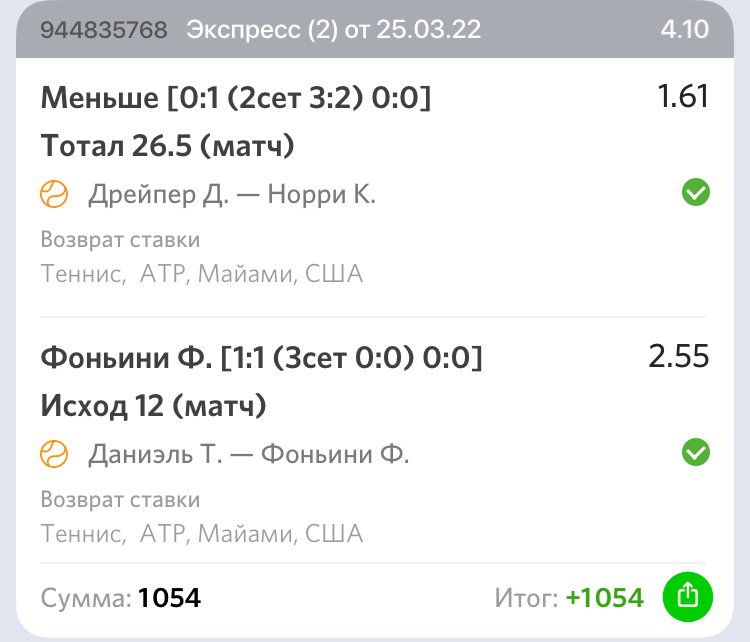Click Возврат ставки under Дрейпер match
Screen dimensions: 750x642
pos(120,240)
